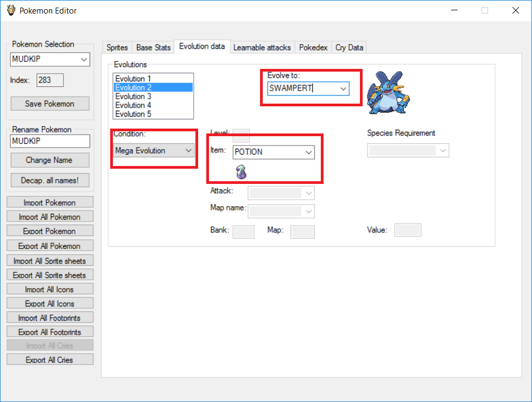Click the Change Name button
This screenshot has height=402, width=532.
click(50, 160)
